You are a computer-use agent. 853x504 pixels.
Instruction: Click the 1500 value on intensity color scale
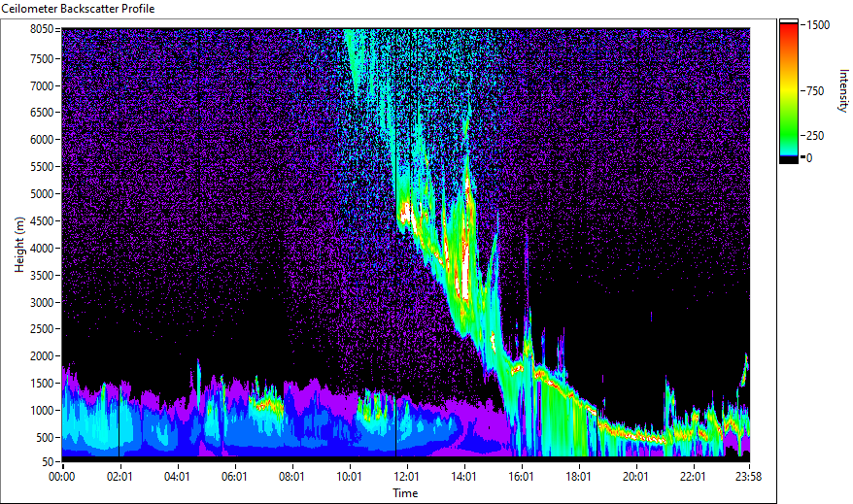click(x=818, y=25)
